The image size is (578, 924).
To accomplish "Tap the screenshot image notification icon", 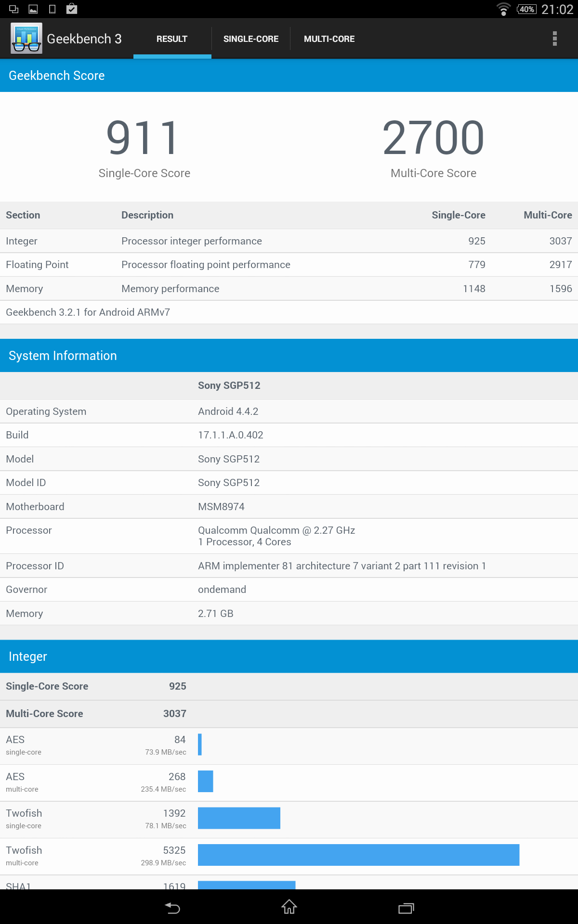I will tap(33, 9).
